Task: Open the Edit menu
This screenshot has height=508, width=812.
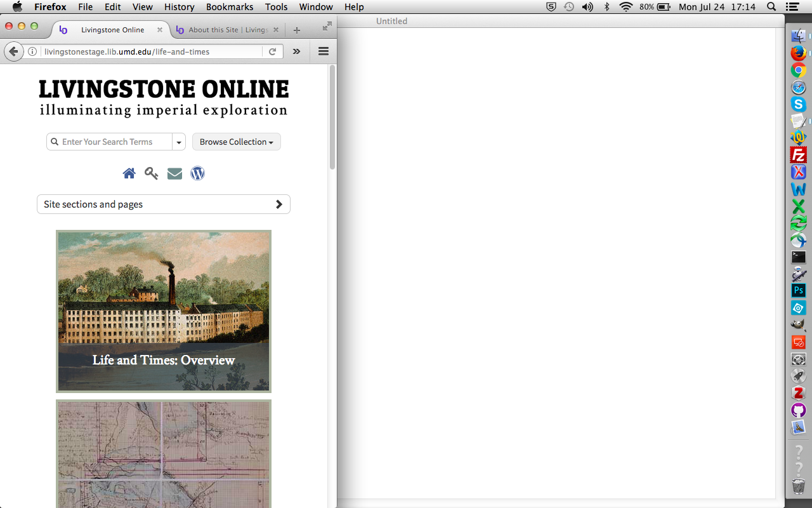Action: pos(113,7)
